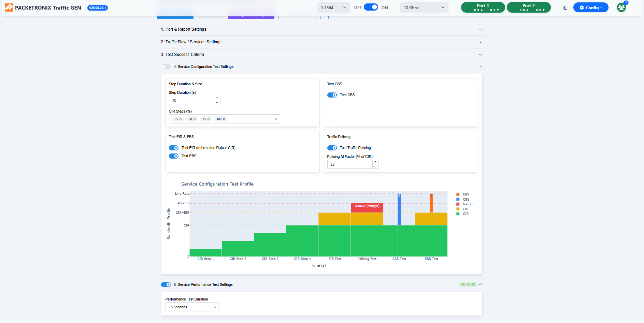The image size is (644, 323).
Task: Remove the 25 tag from CIR Steps
Action: [181, 119]
